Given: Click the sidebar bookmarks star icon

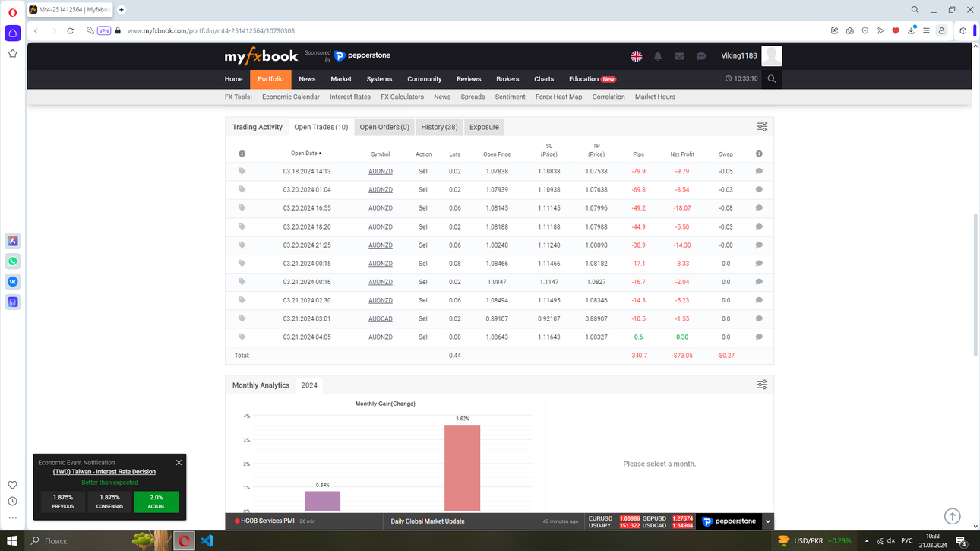Looking at the screenshot, I should coord(12,54).
